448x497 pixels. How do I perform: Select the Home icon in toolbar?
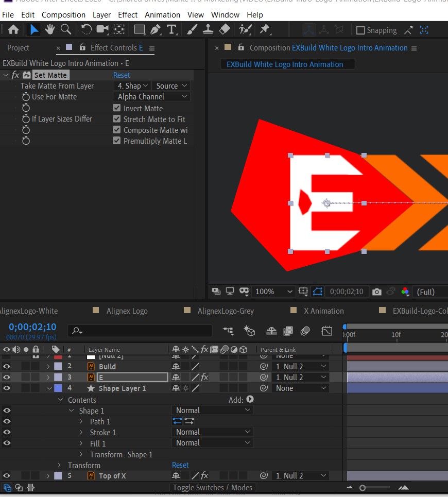13,30
